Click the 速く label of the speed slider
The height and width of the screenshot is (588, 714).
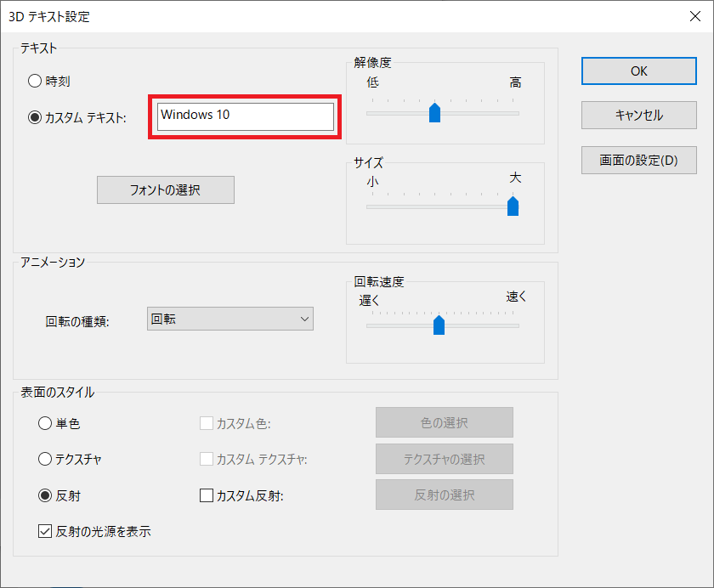click(517, 297)
